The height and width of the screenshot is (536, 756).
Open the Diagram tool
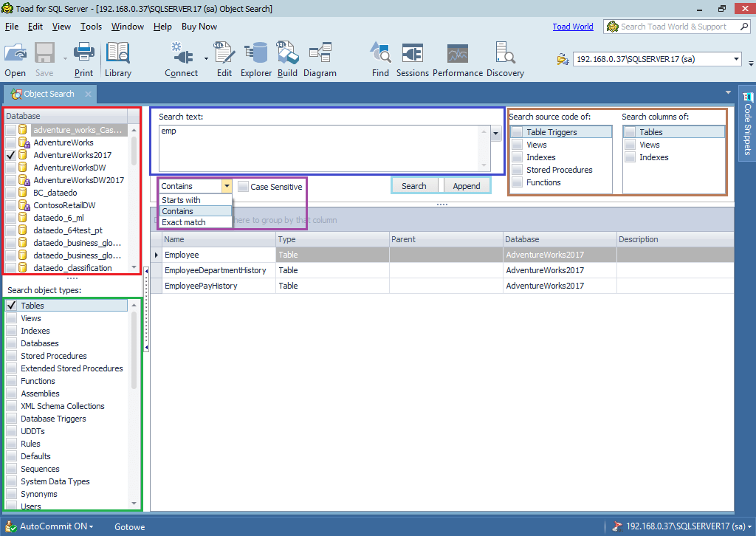320,59
